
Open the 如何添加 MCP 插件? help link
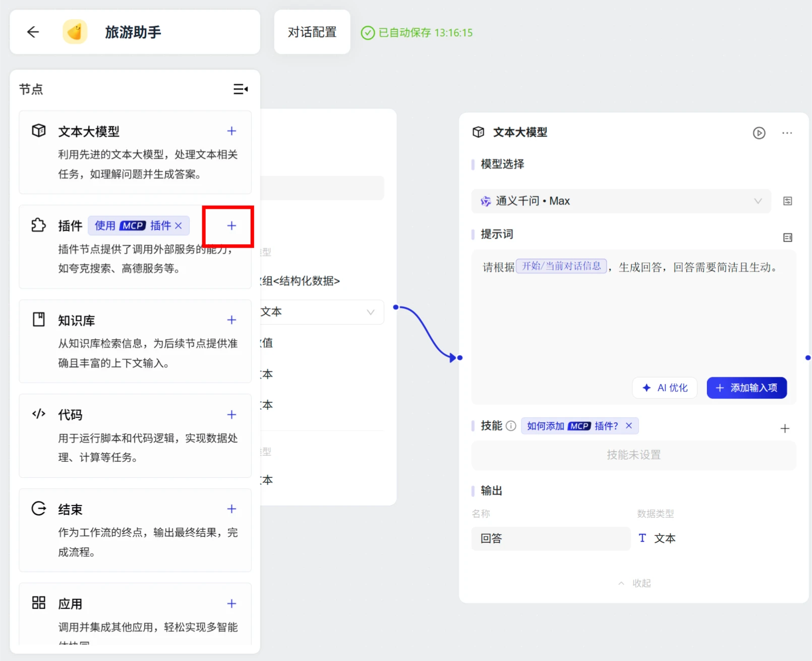tap(572, 426)
